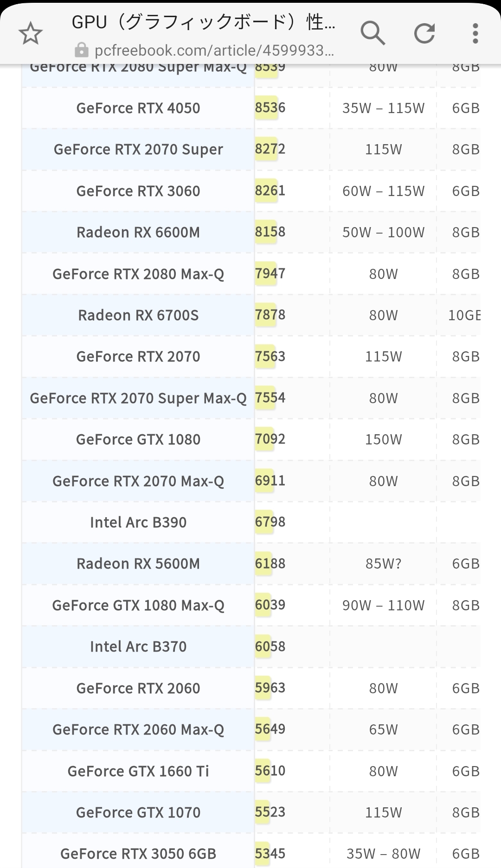Open the browser search magnifier icon
Viewport: 501px width, 868px height.
coord(373,33)
